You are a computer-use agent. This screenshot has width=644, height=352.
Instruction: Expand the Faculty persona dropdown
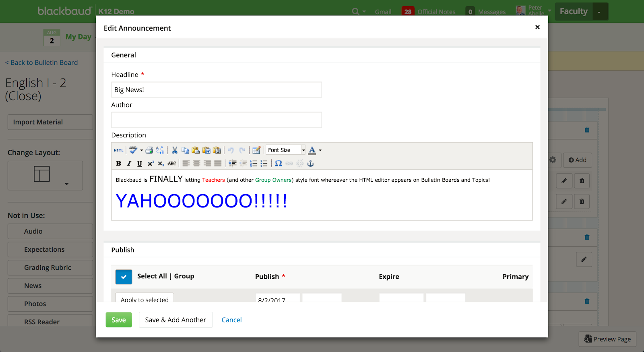pyautogui.click(x=599, y=12)
